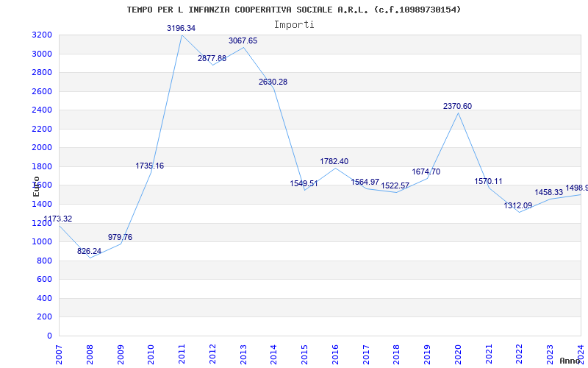Click the 'Importi' subtitle
The image size is (588, 368).
click(294, 25)
